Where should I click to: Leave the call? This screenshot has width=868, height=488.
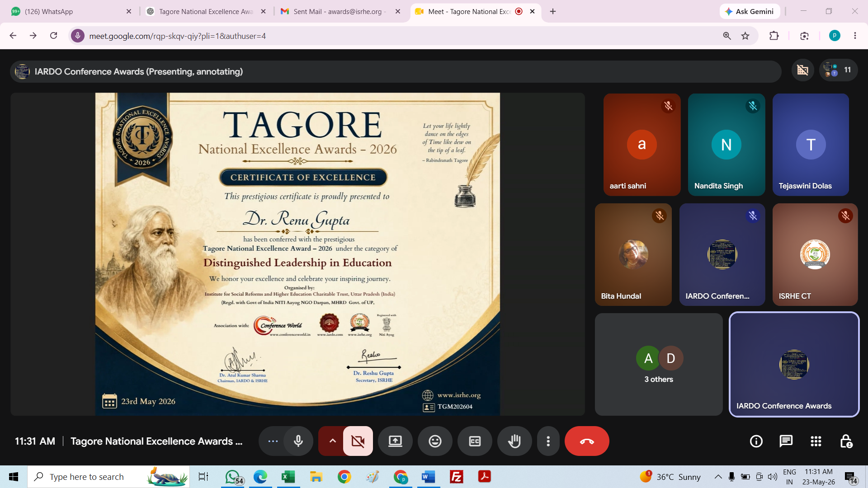click(x=587, y=441)
